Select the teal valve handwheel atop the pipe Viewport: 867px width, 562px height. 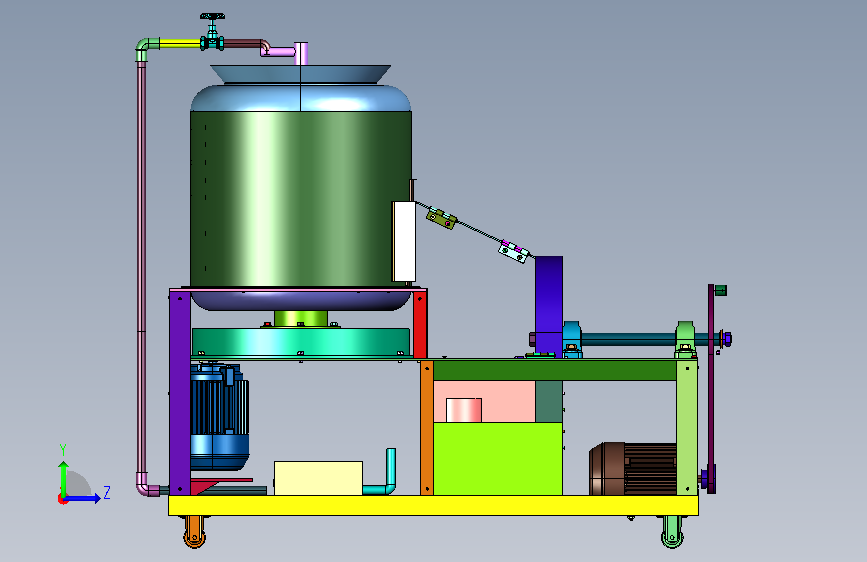point(212,17)
